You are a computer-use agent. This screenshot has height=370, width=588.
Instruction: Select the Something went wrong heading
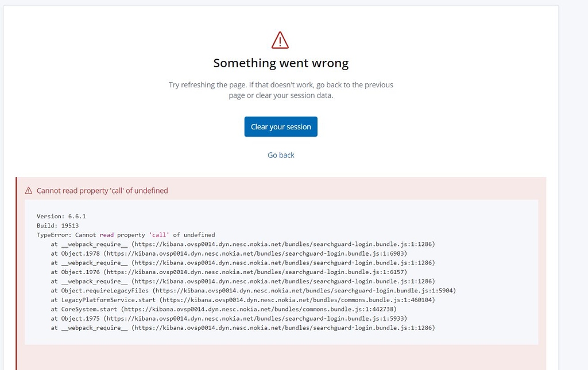281,63
